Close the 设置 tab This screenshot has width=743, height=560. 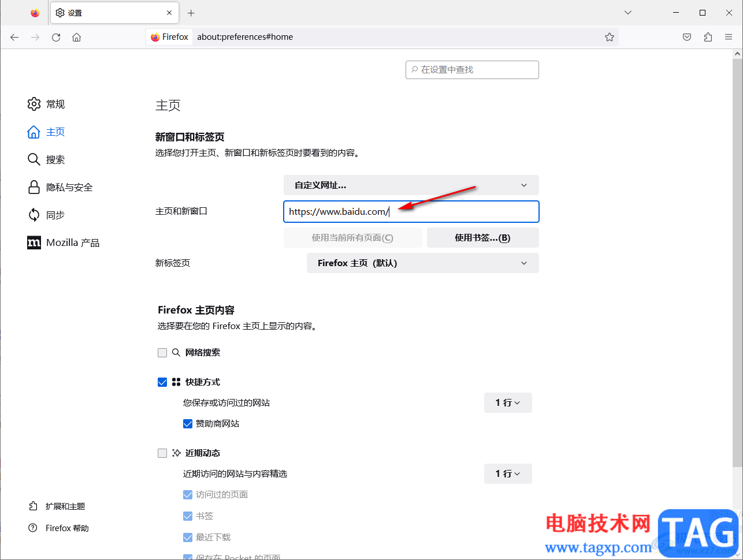click(x=169, y=13)
